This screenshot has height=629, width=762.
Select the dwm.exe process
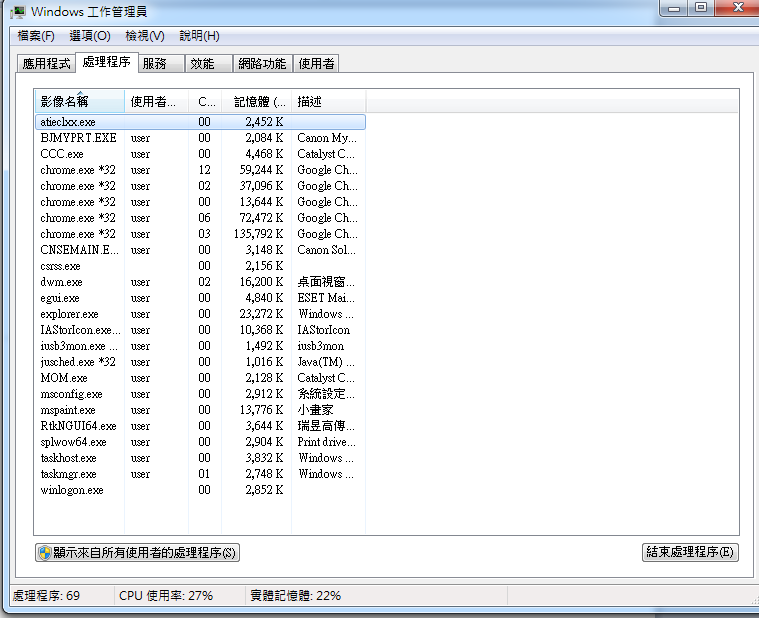(x=200, y=282)
